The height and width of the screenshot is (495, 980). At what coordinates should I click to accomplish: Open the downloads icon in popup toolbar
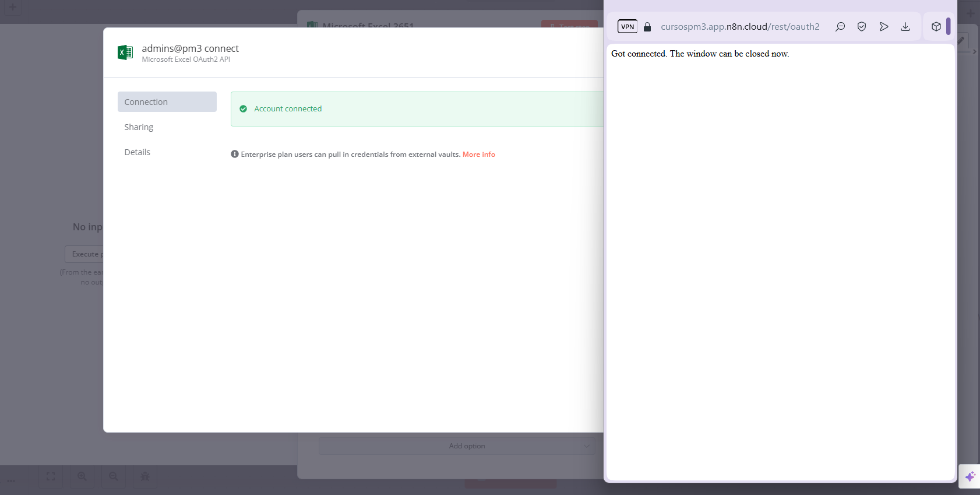[x=905, y=27]
